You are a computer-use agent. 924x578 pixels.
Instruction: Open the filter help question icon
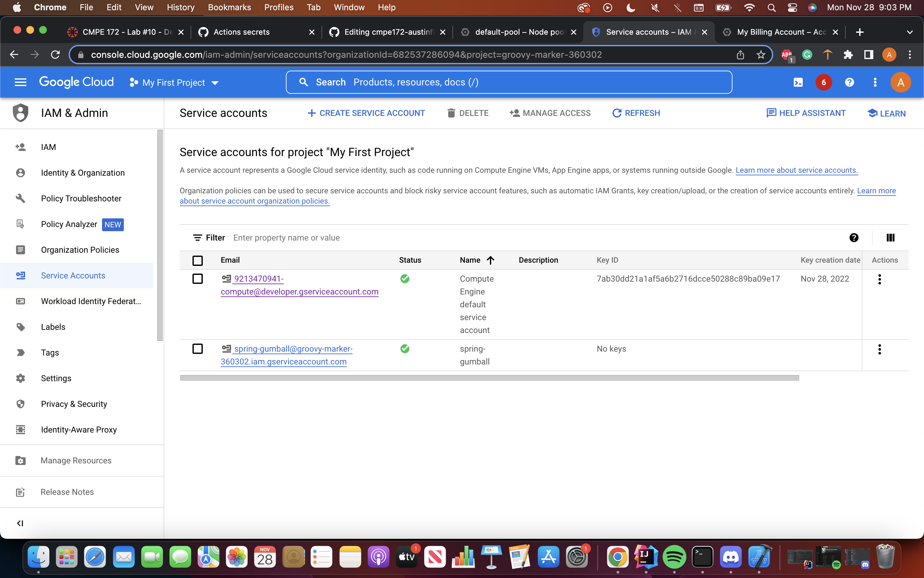click(x=854, y=238)
